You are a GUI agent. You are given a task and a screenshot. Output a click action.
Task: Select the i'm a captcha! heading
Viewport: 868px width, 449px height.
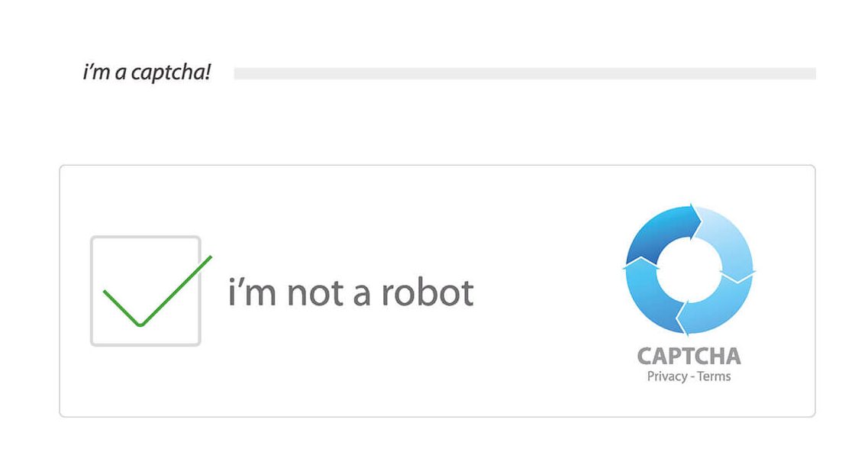(x=145, y=71)
